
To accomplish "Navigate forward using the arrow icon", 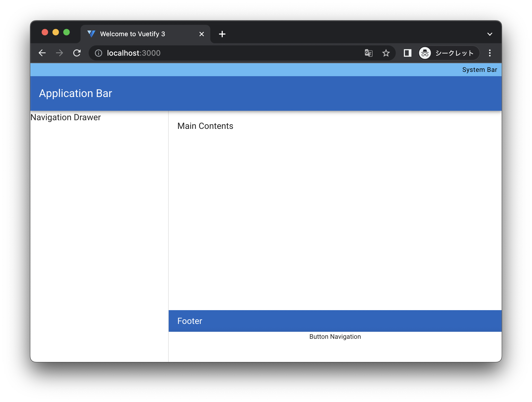I will click(59, 53).
